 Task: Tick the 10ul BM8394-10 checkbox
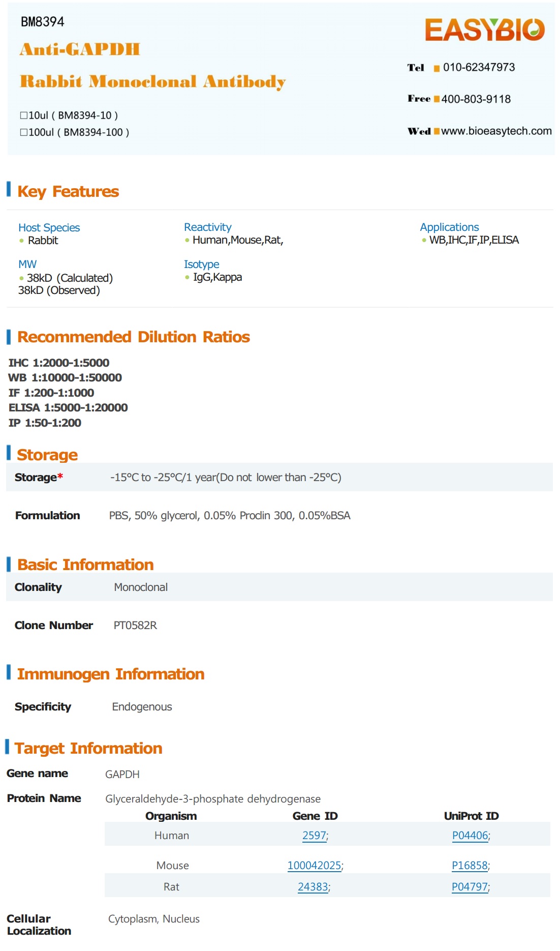(x=23, y=115)
